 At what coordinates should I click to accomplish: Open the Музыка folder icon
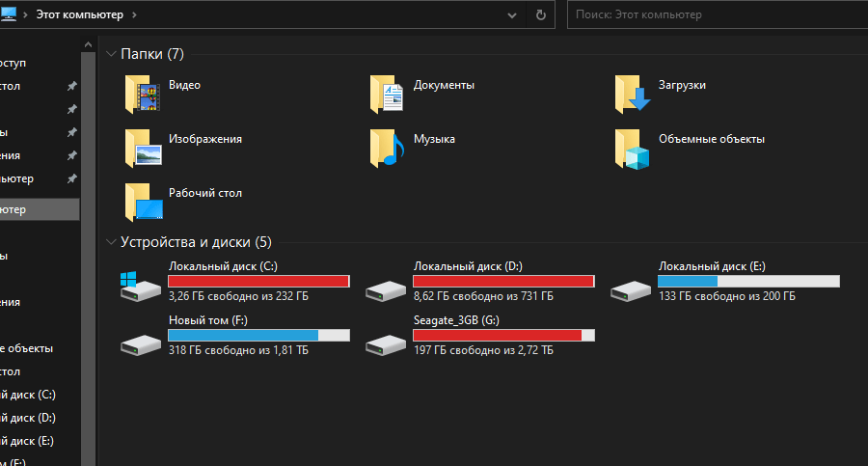pyautogui.click(x=388, y=149)
